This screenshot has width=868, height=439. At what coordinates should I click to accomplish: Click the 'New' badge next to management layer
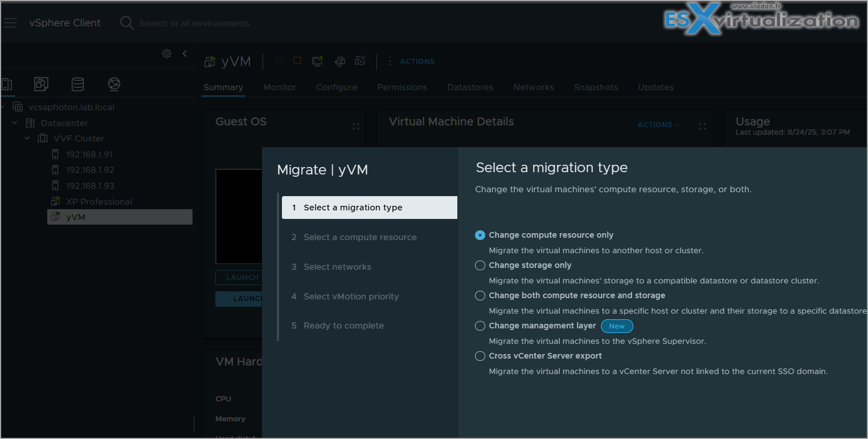coord(617,326)
